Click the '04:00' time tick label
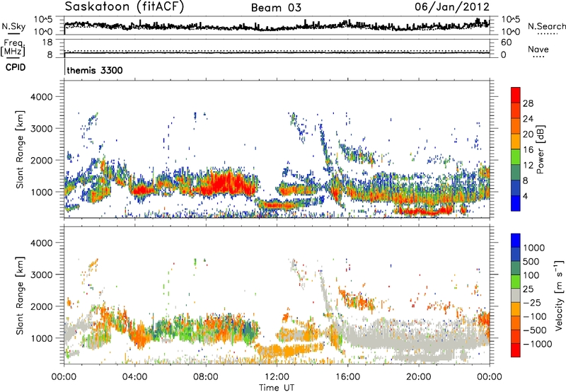Viewport: 566px width, 392px height. click(134, 377)
